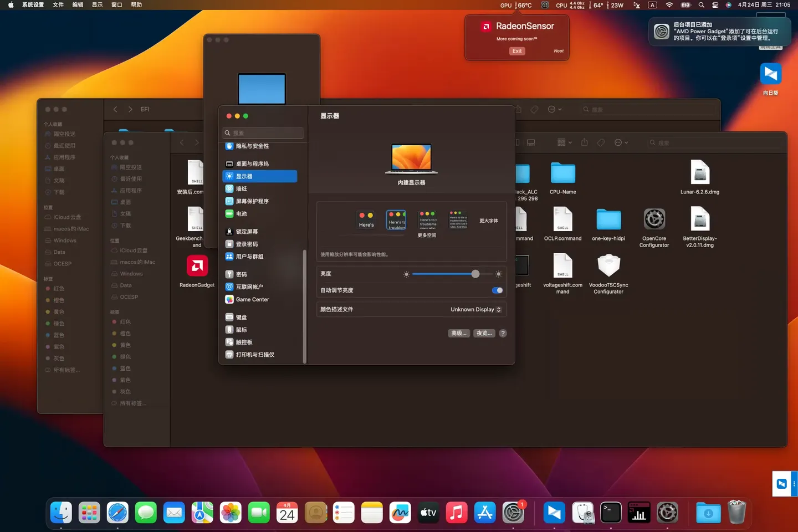Open the 帮助 menu in the menu bar
This screenshot has width=798, height=532.
[x=137, y=4]
